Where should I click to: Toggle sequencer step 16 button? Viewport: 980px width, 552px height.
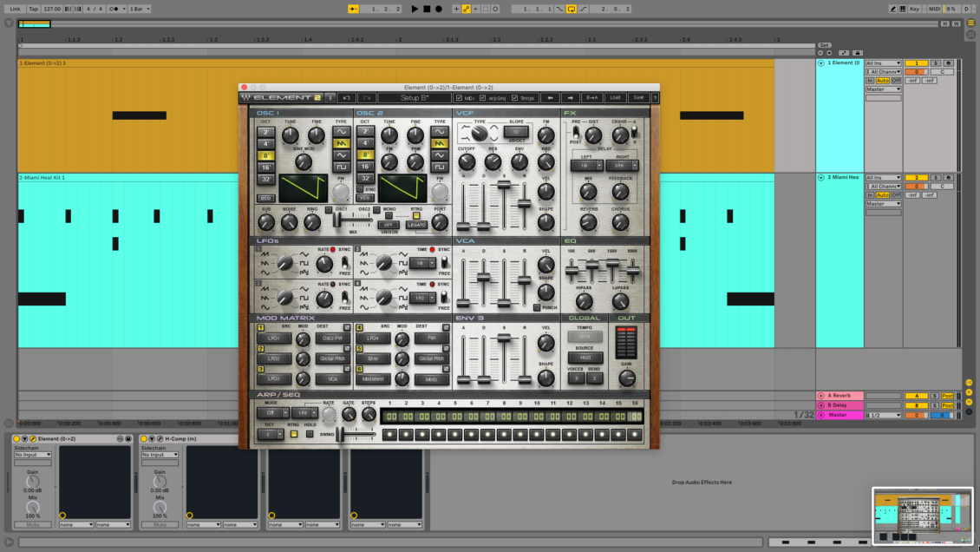click(635, 435)
